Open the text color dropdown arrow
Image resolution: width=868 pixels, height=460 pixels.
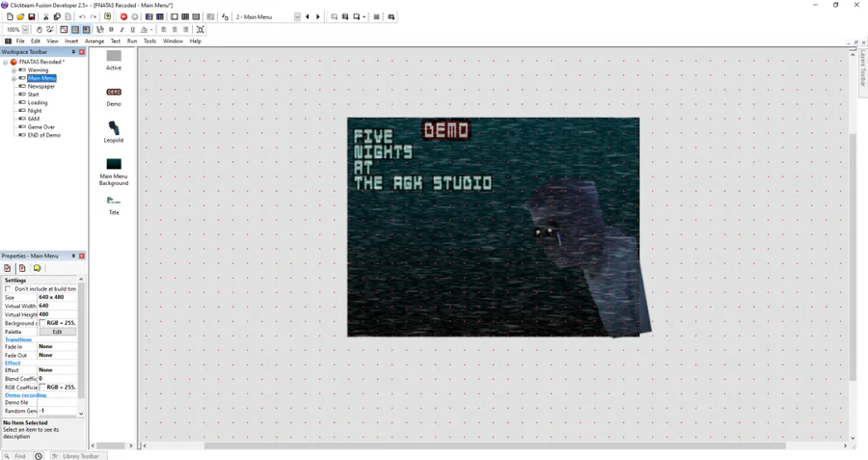tap(151, 29)
